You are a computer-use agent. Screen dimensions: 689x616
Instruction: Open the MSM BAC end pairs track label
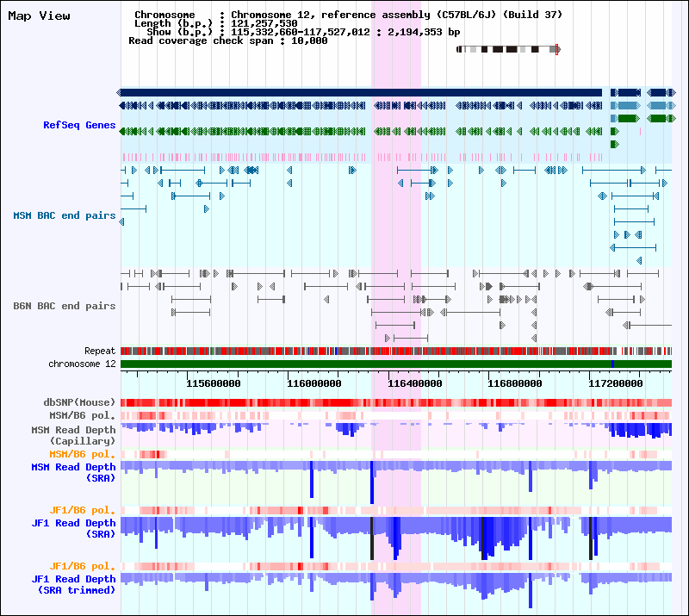64,215
